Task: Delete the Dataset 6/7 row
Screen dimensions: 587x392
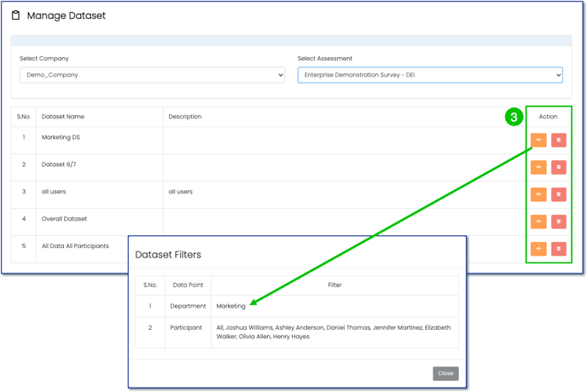Action: (x=559, y=167)
